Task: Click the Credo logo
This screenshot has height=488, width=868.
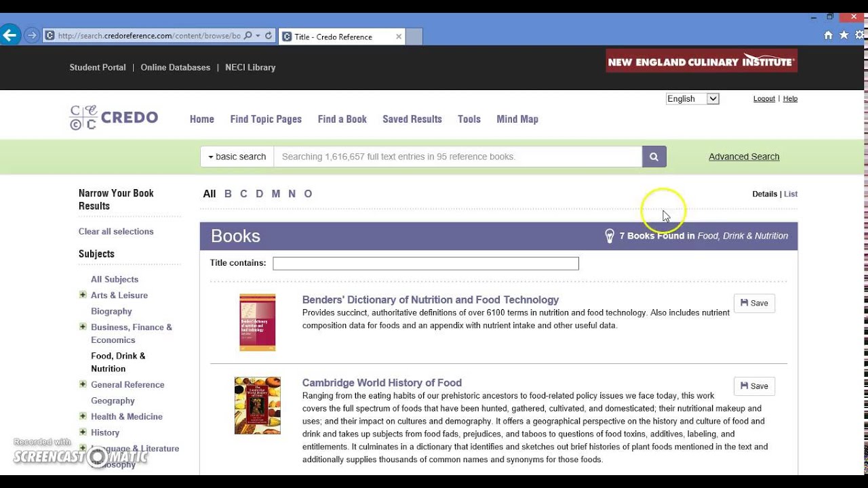Action: point(113,118)
